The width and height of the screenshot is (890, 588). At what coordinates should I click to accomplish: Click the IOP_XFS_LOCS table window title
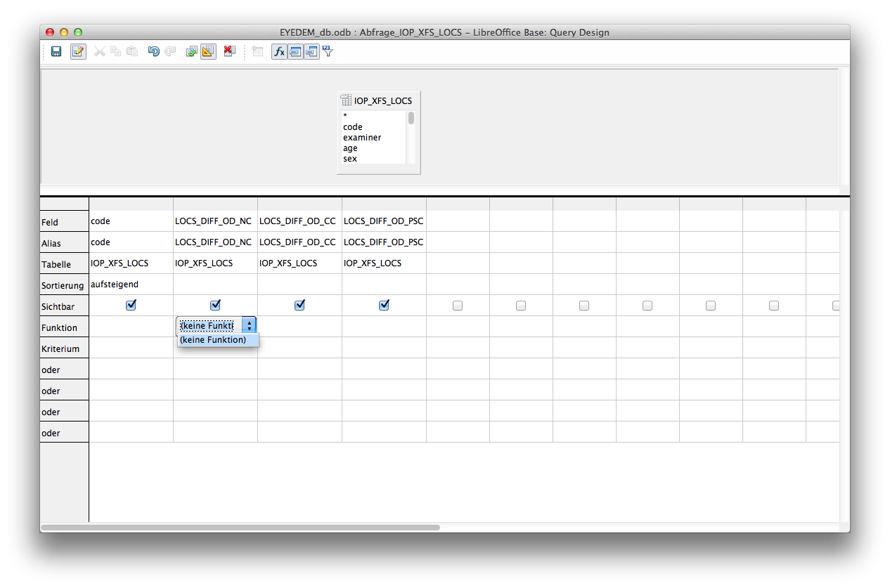382,100
